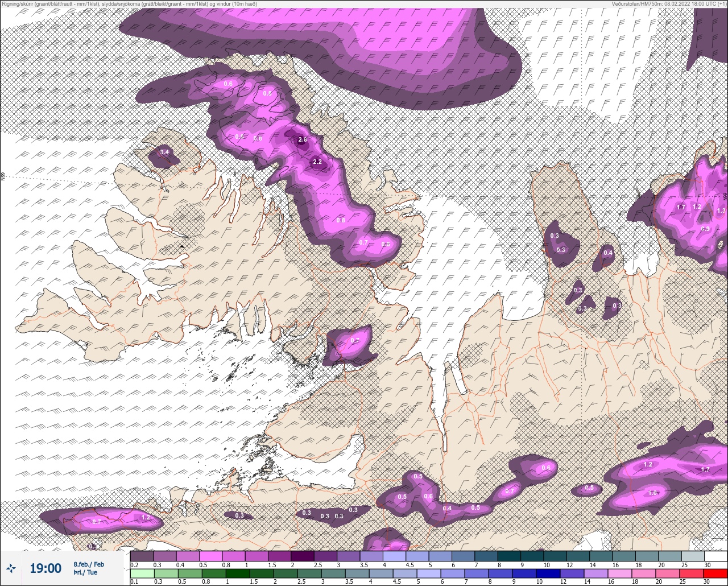Click the N66 latitude label on left edge
728x586 pixels.
(3, 177)
